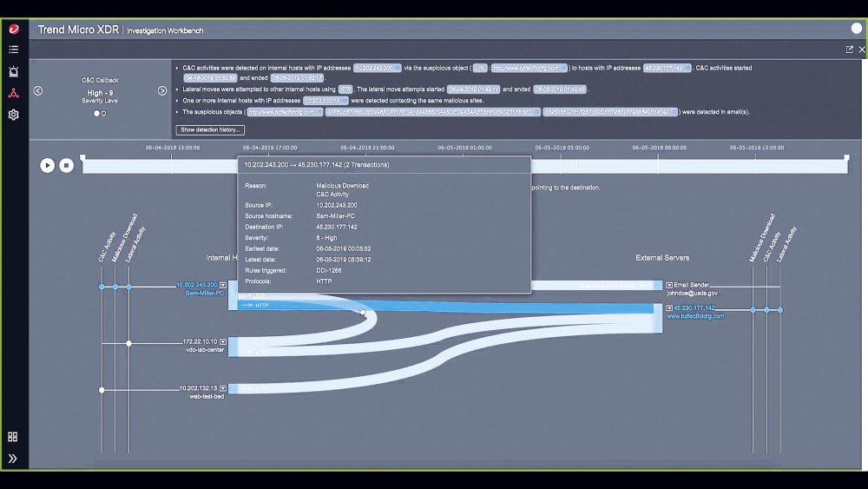Stop the timeline animation
The image size is (868, 489).
(x=67, y=165)
